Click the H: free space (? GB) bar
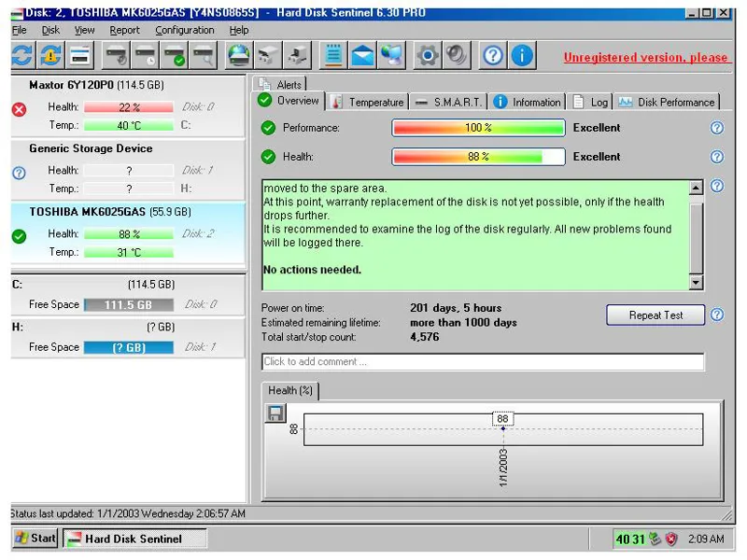Viewport: 747px width, 560px height. click(x=129, y=347)
